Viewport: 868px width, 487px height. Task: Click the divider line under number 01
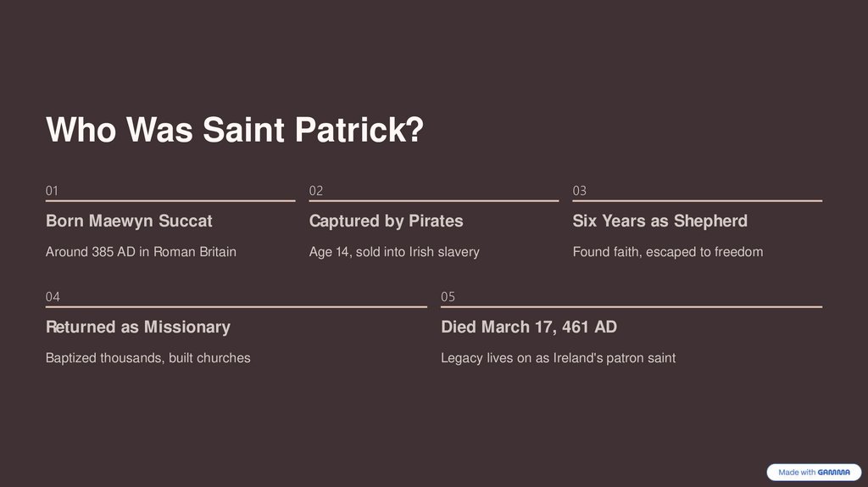point(170,201)
